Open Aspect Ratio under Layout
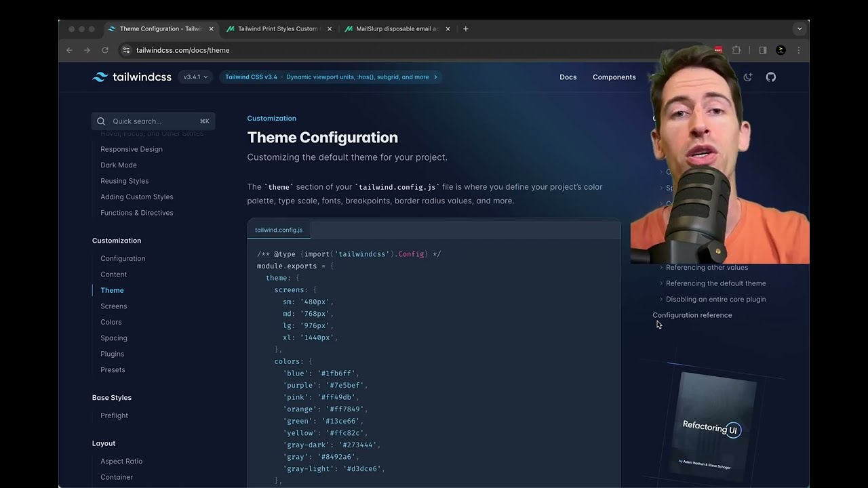 (121, 462)
